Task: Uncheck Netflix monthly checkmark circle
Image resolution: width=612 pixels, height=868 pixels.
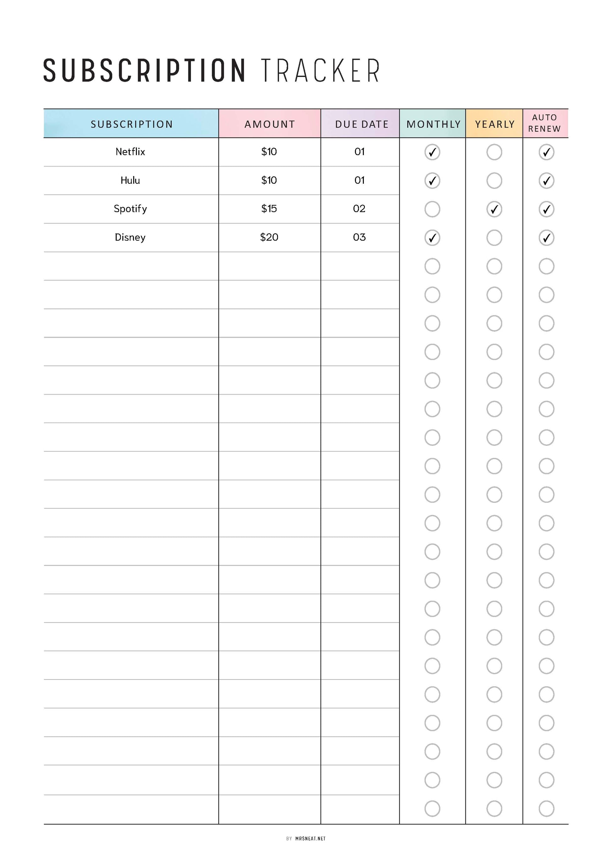Action: tap(432, 152)
